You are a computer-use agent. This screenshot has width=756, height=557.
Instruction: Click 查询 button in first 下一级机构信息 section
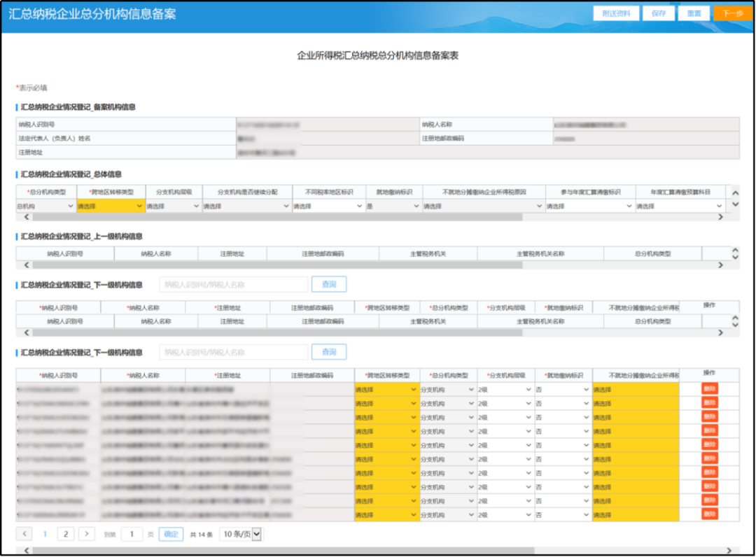click(x=329, y=284)
